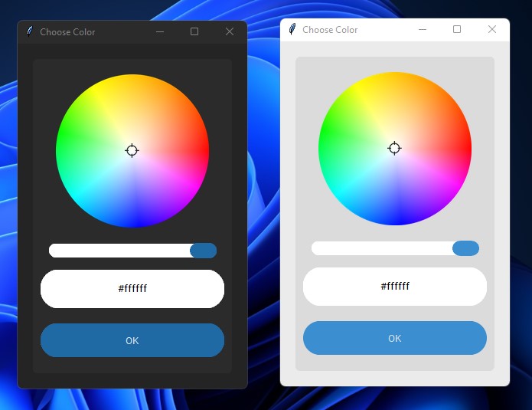
Task: Click the left end of dark window brightness track
Action: (55, 251)
